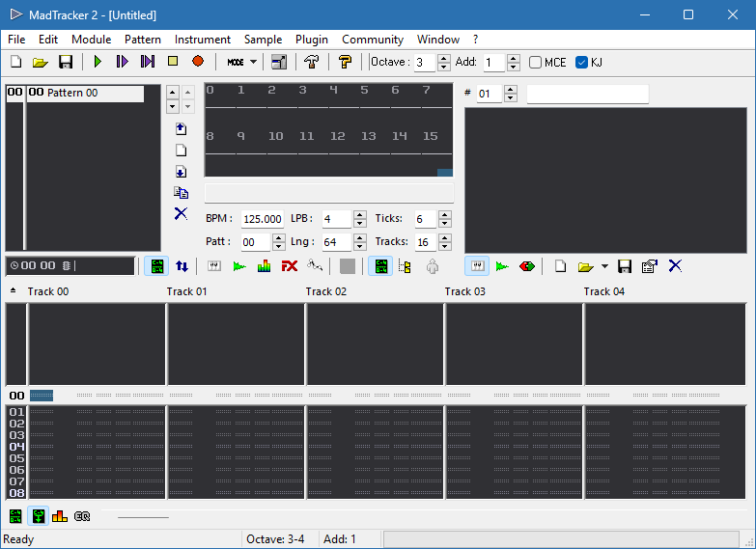Open the instrument properties icon
The image size is (756, 549).
coord(650,266)
